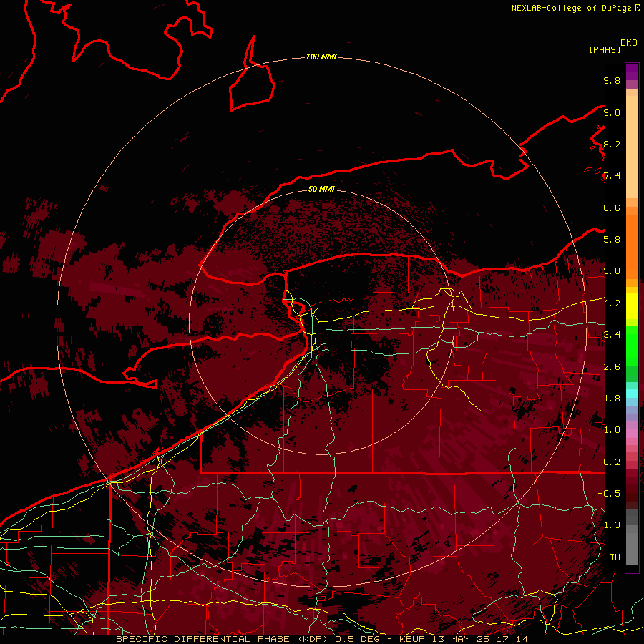Click the 2.6 legend value

pyautogui.click(x=612, y=367)
